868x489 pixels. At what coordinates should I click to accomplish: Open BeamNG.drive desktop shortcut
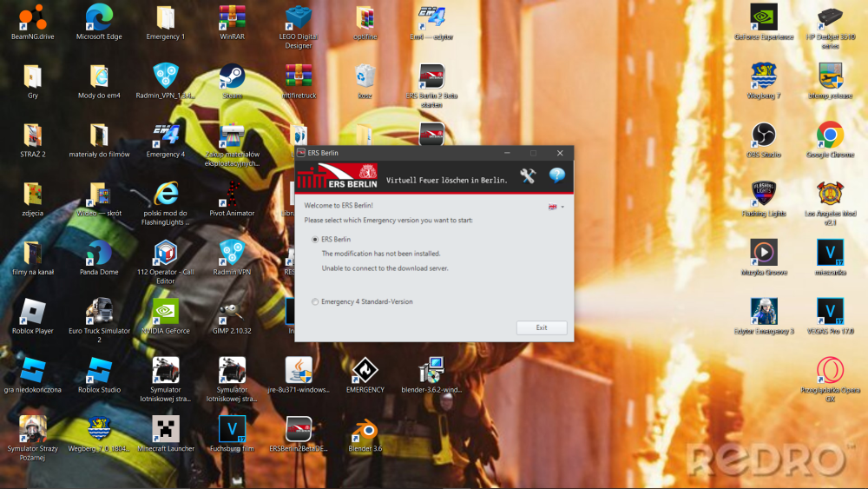point(33,23)
